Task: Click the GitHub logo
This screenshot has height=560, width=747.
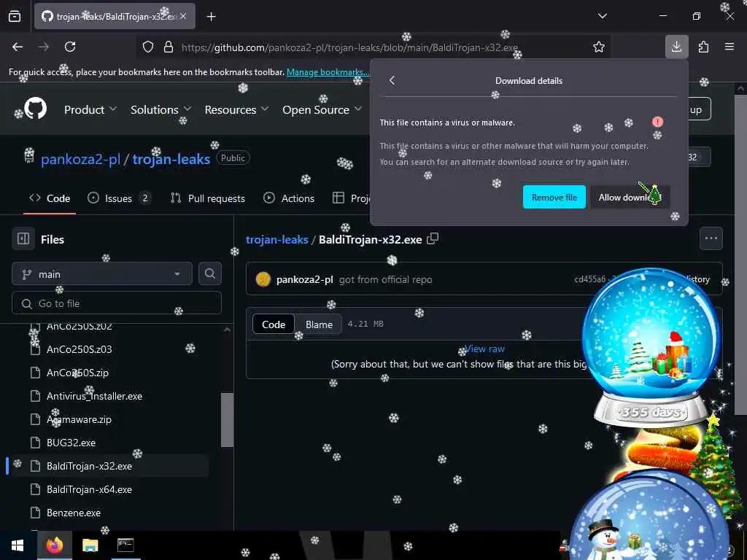Action: (36, 109)
